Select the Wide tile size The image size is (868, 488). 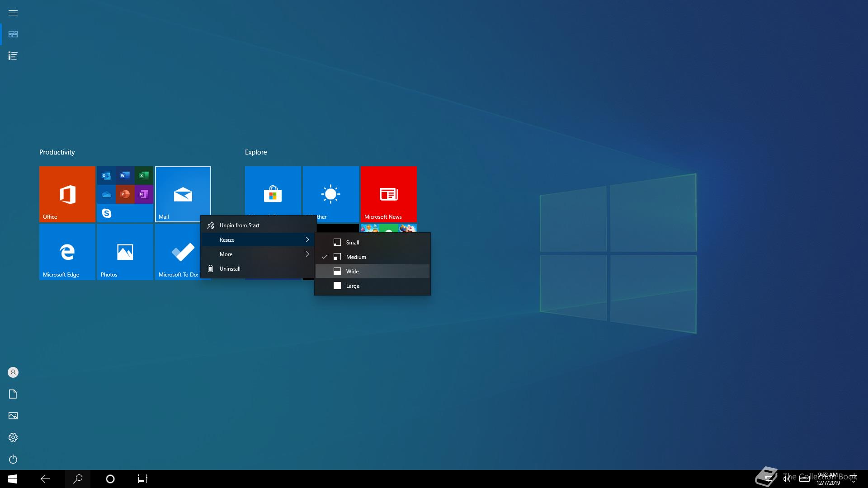[373, 272]
